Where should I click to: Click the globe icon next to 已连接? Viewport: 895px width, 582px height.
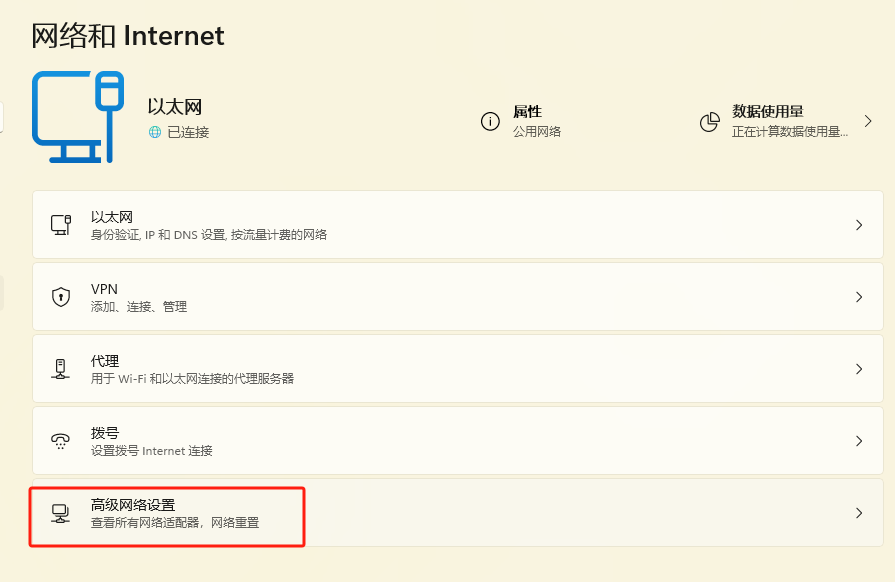click(x=155, y=132)
